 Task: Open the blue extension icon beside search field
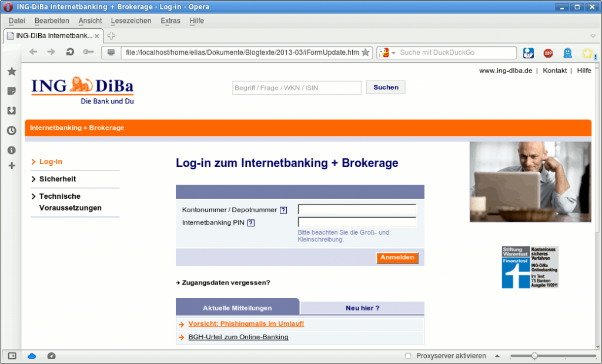pyautogui.click(x=529, y=52)
